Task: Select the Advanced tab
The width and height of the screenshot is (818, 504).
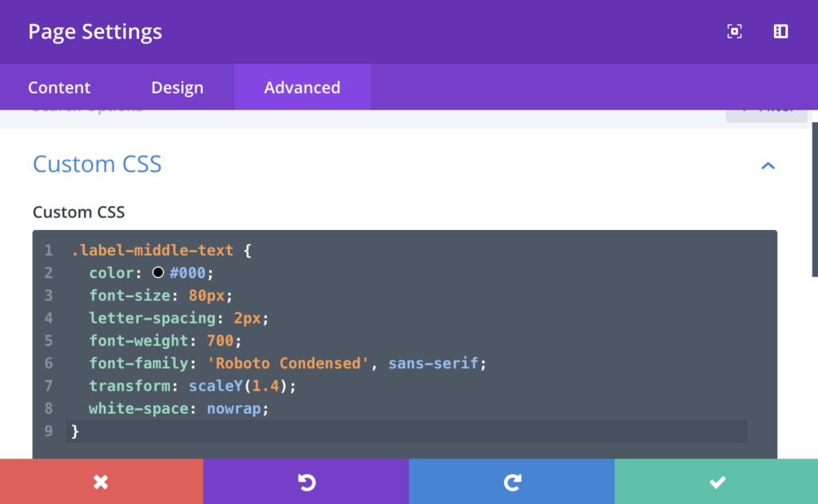Action: (302, 87)
